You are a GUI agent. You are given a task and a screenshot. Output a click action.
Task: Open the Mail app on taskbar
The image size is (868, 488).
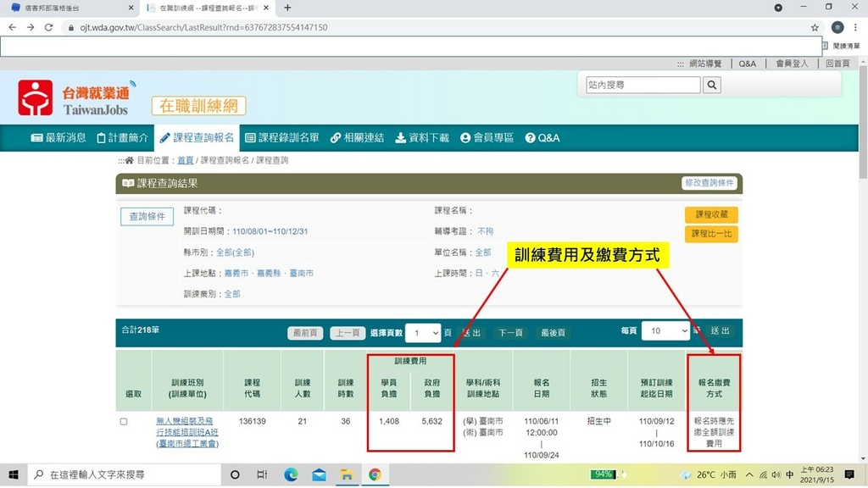tap(319, 474)
